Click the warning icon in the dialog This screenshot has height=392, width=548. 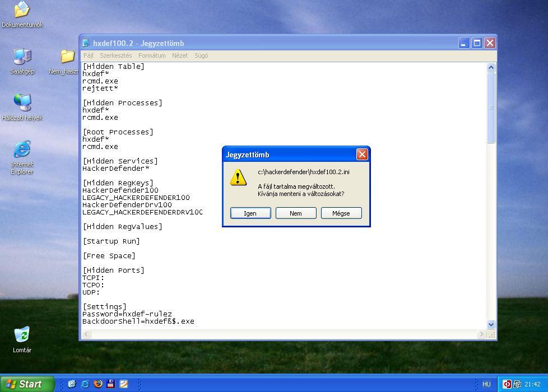[238, 177]
